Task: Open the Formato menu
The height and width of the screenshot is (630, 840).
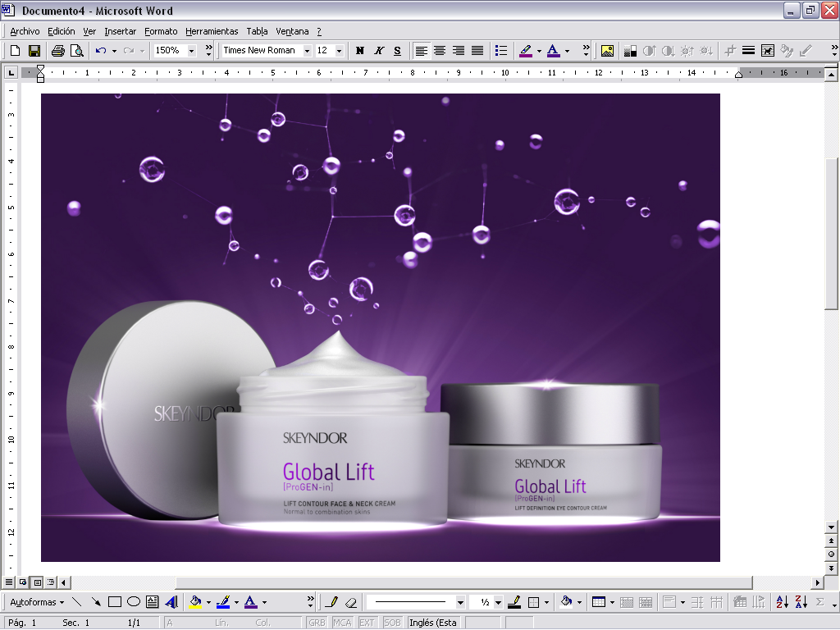Action: tap(161, 31)
